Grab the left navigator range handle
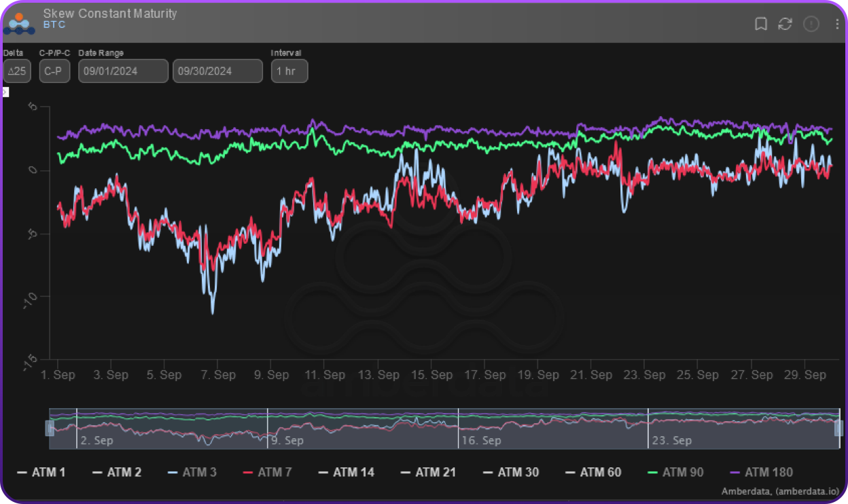 tap(50, 428)
